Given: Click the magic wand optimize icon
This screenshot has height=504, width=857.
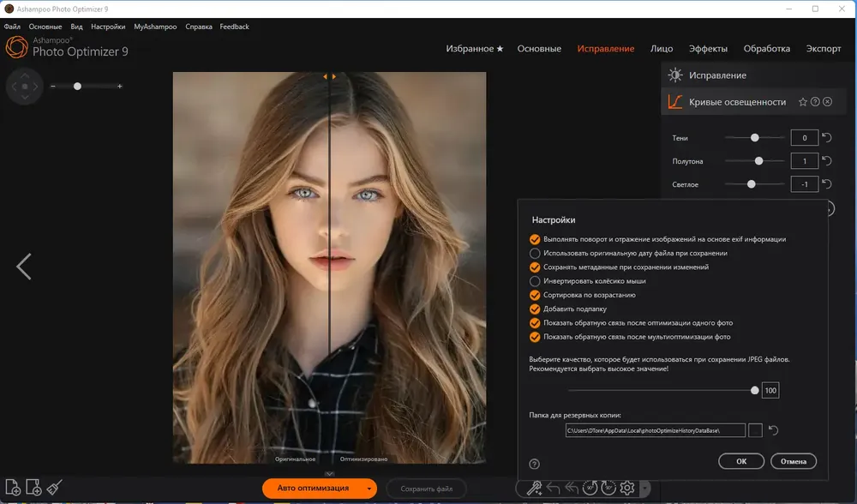Looking at the screenshot, I should [x=534, y=488].
